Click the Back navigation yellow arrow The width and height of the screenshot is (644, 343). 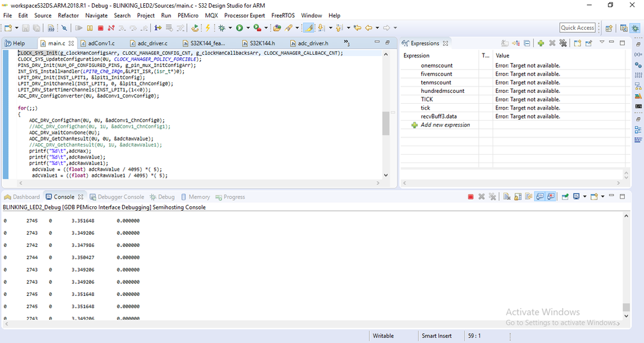coord(368,28)
